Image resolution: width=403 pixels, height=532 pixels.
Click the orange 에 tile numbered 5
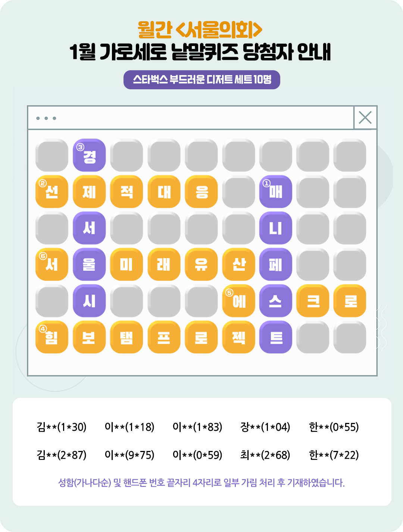[x=238, y=301]
